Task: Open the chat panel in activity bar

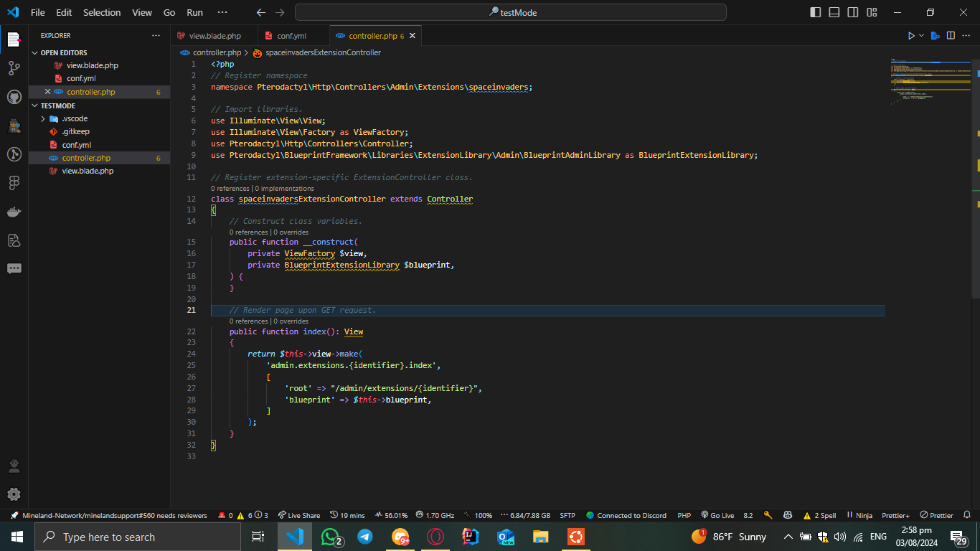Action: pyautogui.click(x=14, y=269)
